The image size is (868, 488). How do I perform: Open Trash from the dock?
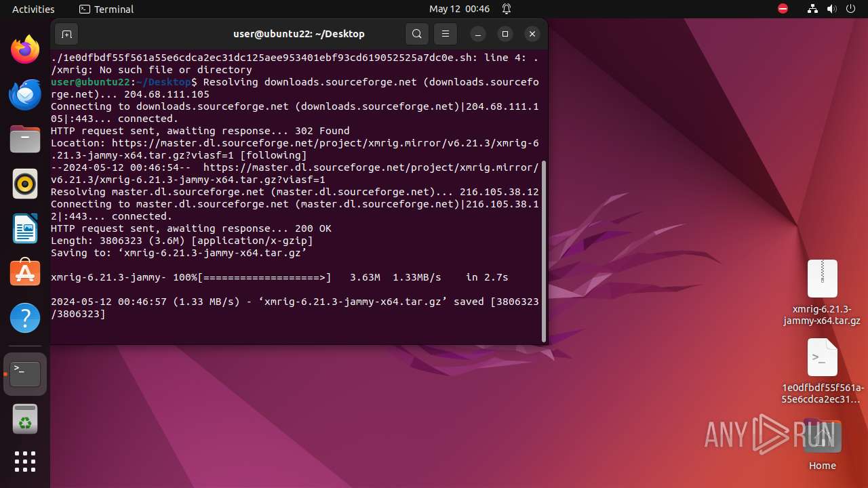point(25,419)
